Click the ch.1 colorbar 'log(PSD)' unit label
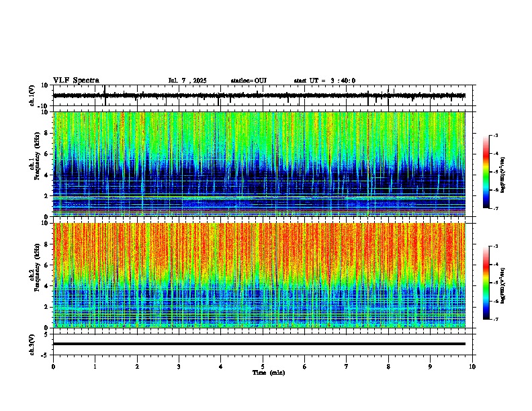This screenshot has height=411, width=532. (x=502, y=175)
